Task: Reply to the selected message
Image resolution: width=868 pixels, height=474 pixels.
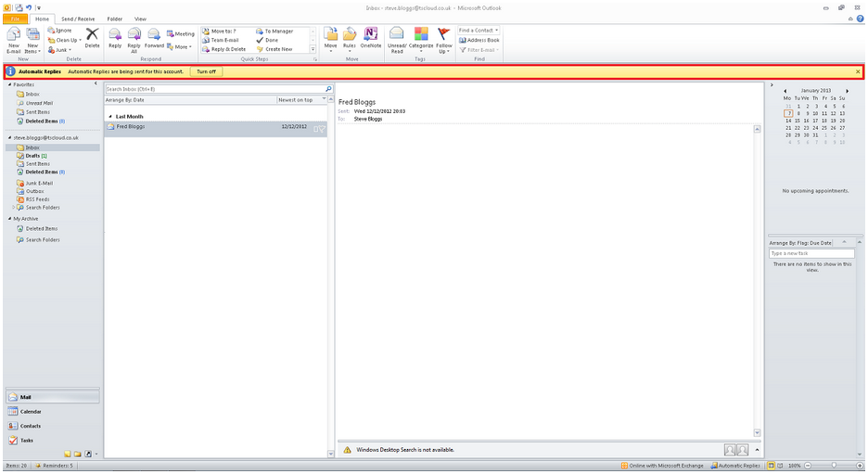Action: point(115,39)
